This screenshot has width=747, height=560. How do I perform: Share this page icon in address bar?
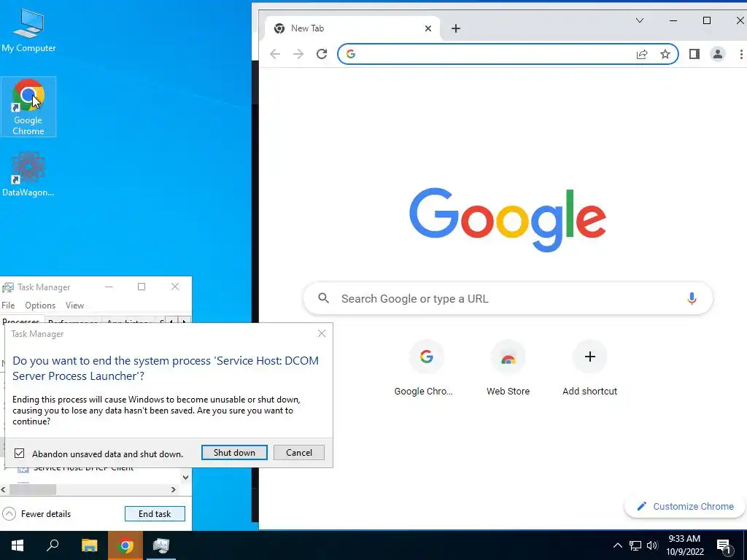click(642, 54)
